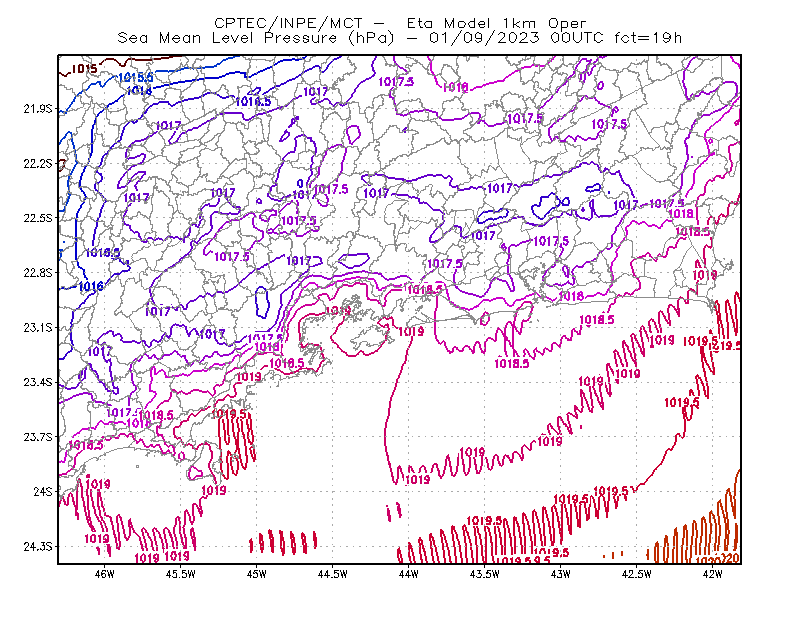Viewport: 800px width, 618px height.
Task: Click the 22.2S latitude axis label
Action: (38, 163)
